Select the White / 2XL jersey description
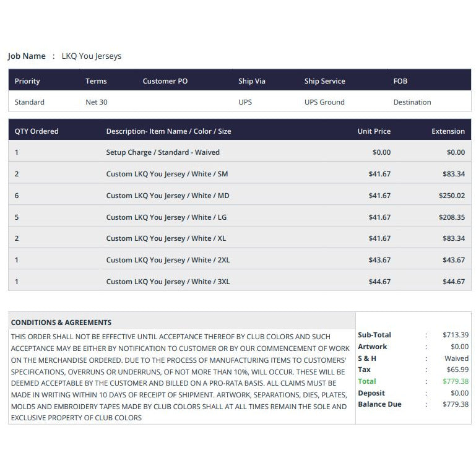This screenshot has width=476, height=476. 168,260
